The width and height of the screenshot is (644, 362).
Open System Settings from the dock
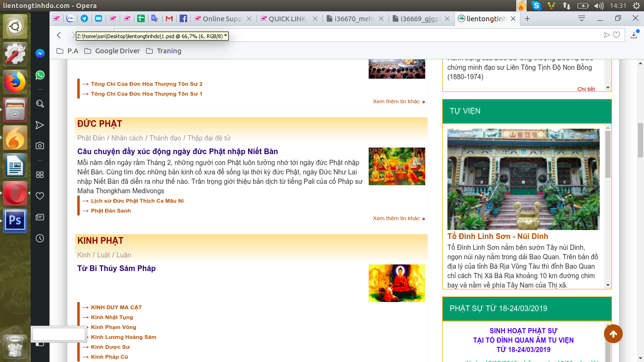coord(15,54)
